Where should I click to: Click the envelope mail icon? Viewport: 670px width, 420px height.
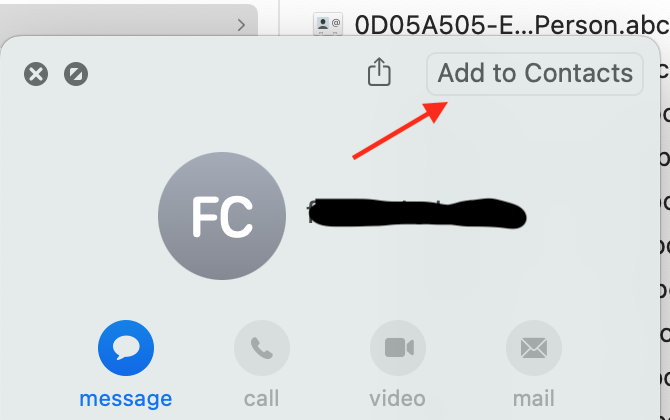pyautogui.click(x=534, y=348)
